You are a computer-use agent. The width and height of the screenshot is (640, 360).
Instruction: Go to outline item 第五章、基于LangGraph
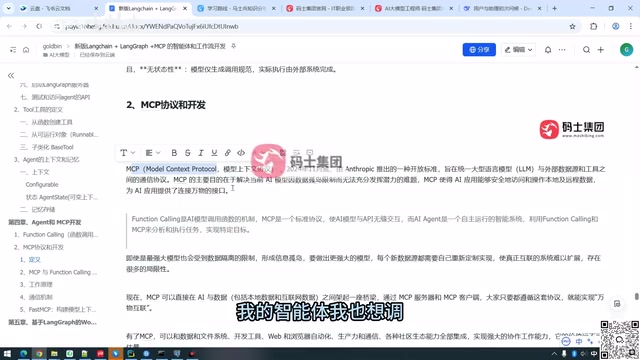click(x=52, y=322)
